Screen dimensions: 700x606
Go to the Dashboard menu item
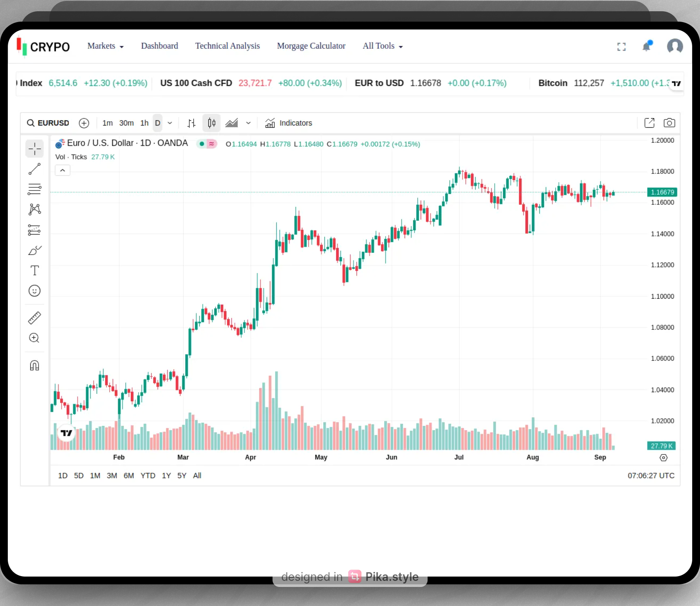[x=159, y=46]
